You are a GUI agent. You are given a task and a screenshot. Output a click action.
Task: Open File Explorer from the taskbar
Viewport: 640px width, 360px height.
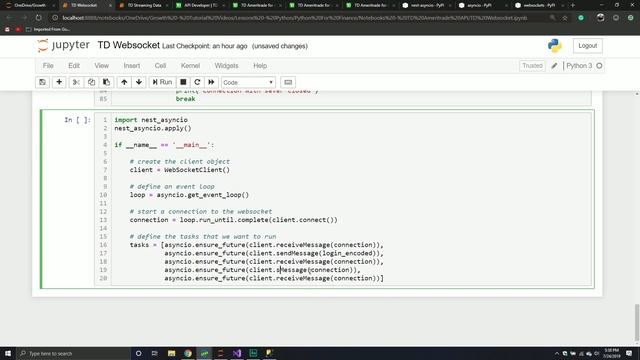point(171,353)
